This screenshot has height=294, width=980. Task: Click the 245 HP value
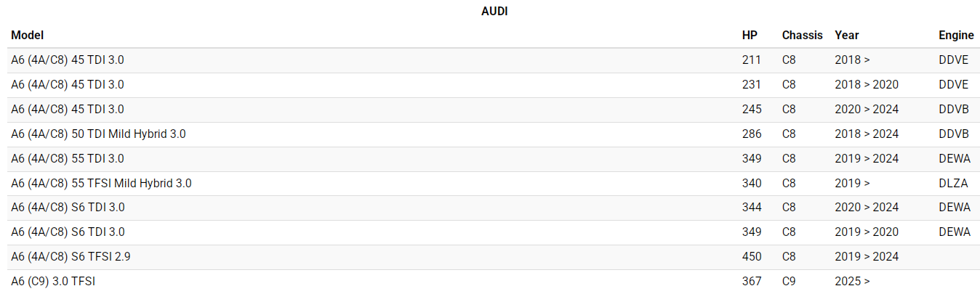(752, 109)
